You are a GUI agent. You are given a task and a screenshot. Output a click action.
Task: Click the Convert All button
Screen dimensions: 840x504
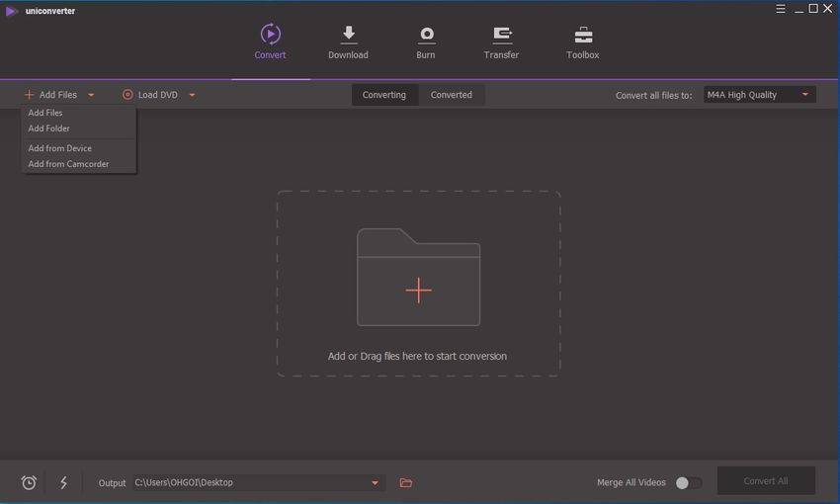click(766, 481)
